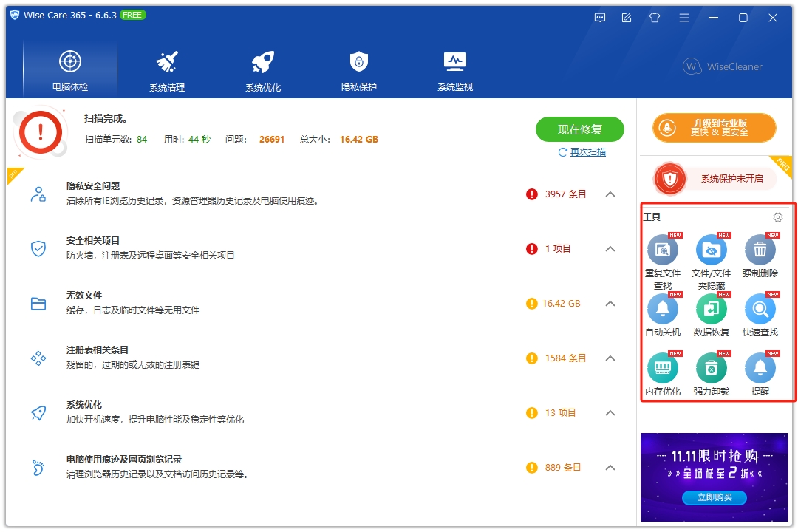This screenshot has width=798, height=532.
Task: Open the Force Delete tool
Action: (x=760, y=251)
